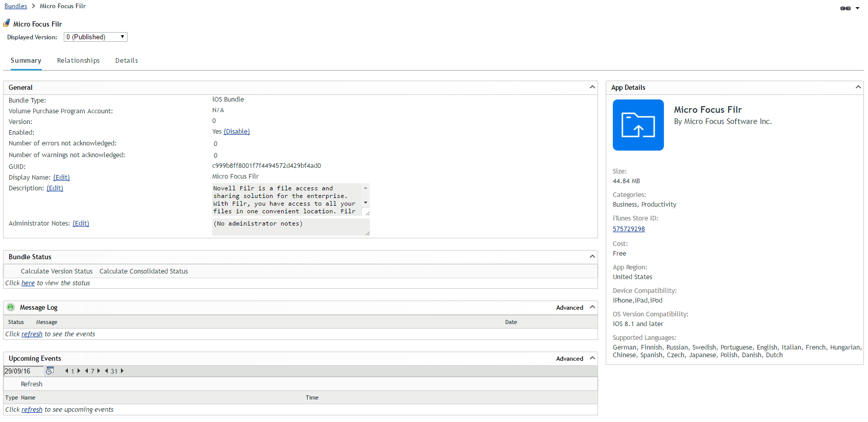Viewport: 868px width, 422px height.
Task: Go back seven days in Upcoming Events
Action: click(87, 371)
